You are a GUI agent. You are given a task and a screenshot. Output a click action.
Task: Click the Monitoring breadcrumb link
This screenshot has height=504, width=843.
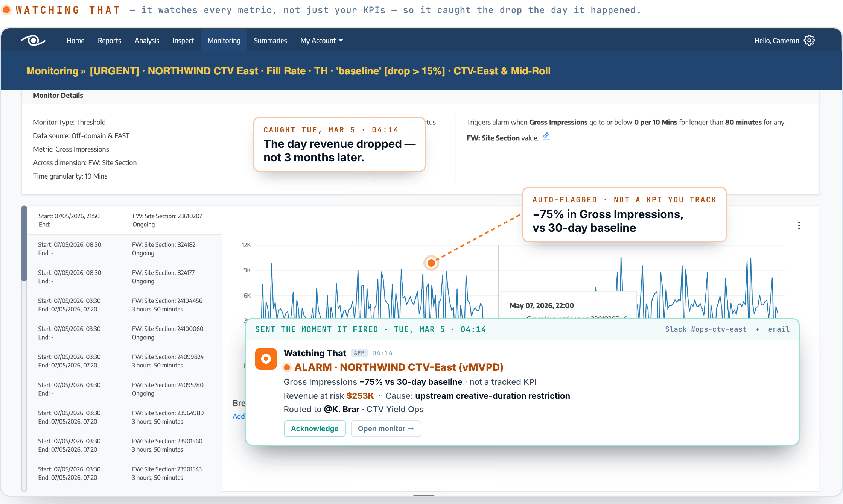click(52, 71)
